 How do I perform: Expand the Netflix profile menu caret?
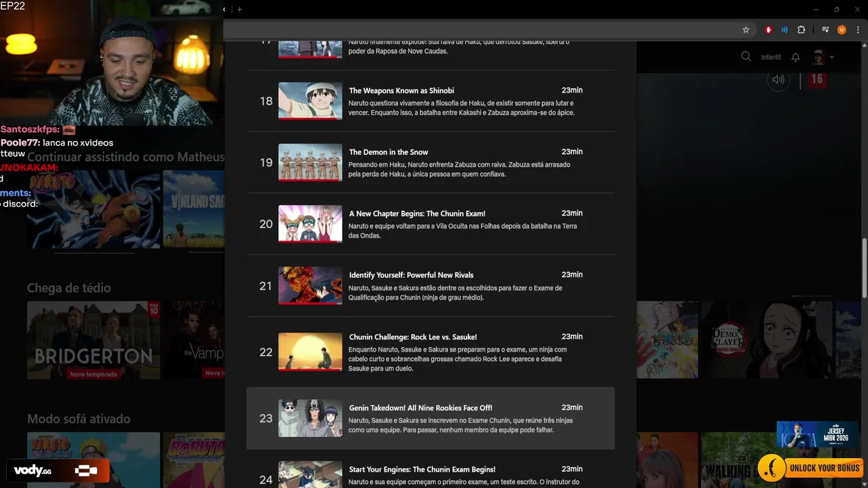pyautogui.click(x=831, y=58)
